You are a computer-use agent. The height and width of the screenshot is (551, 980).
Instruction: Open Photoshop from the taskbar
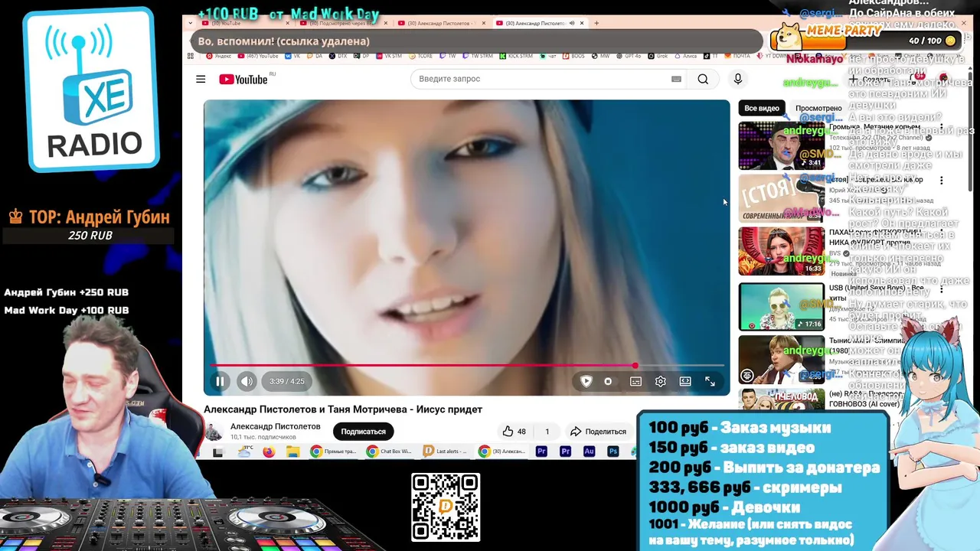613,452
